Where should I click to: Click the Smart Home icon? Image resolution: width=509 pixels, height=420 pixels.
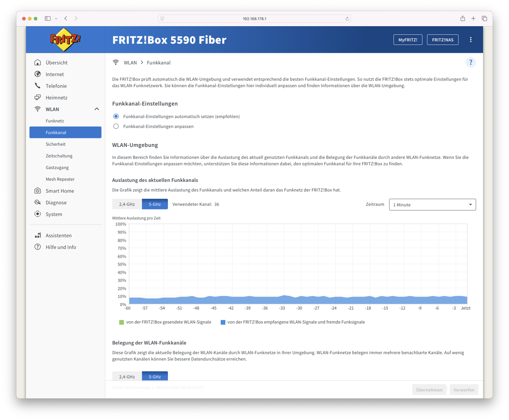pyautogui.click(x=38, y=191)
